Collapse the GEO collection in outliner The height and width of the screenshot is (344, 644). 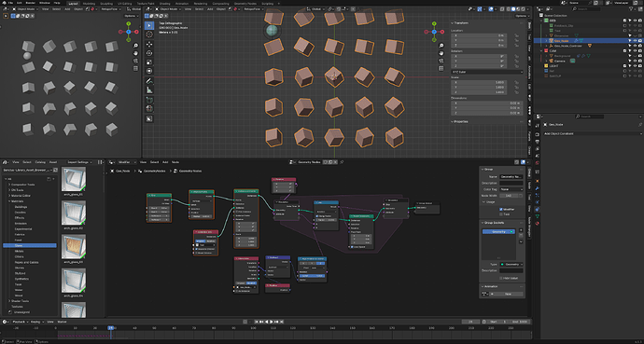[x=541, y=21]
